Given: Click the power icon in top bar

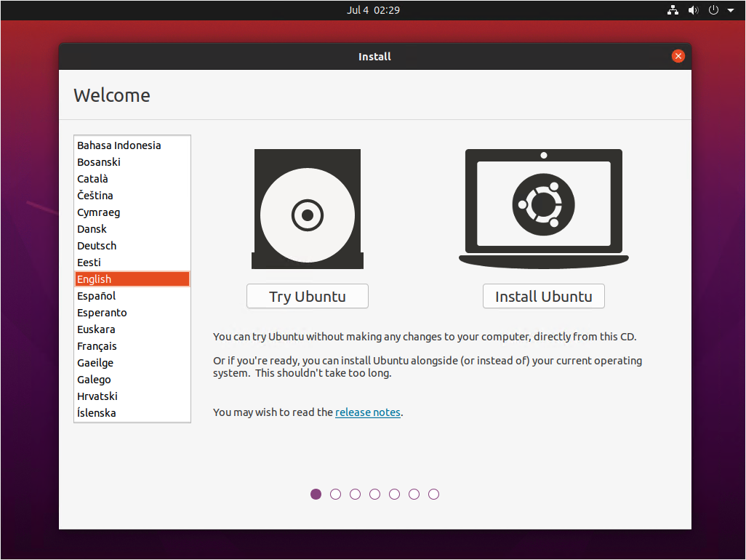Looking at the screenshot, I should 713,10.
